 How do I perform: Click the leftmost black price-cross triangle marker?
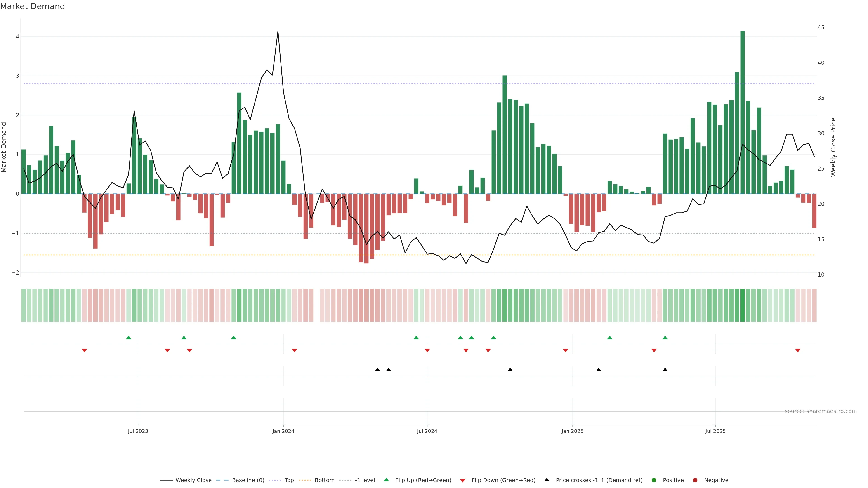[x=377, y=370]
